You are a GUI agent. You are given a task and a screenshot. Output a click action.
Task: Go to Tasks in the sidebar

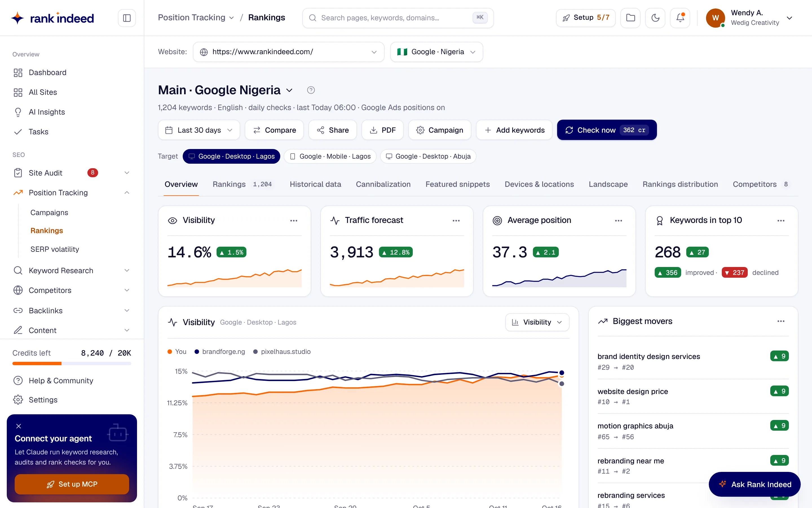coord(72,132)
